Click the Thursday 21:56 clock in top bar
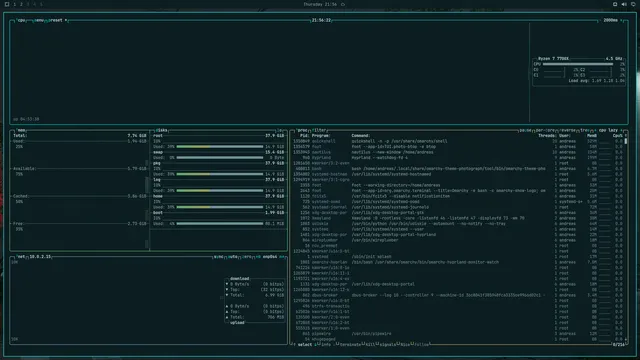Image resolution: width=640 pixels, height=360 pixels. tap(320, 4)
